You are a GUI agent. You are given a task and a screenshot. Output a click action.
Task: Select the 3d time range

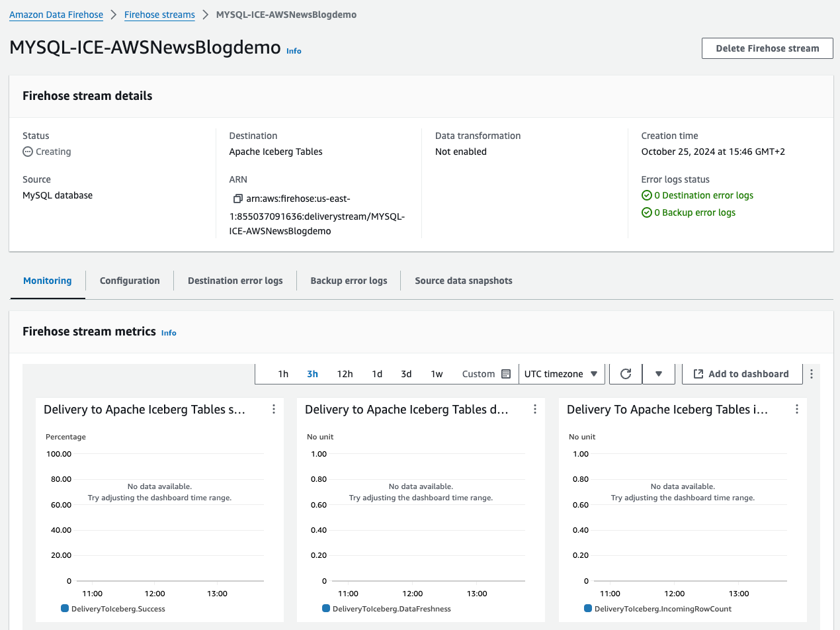click(x=406, y=374)
